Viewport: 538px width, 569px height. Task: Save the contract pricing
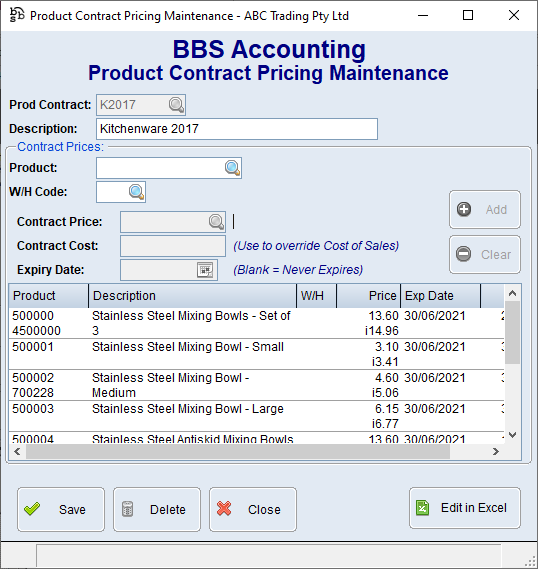[61, 509]
